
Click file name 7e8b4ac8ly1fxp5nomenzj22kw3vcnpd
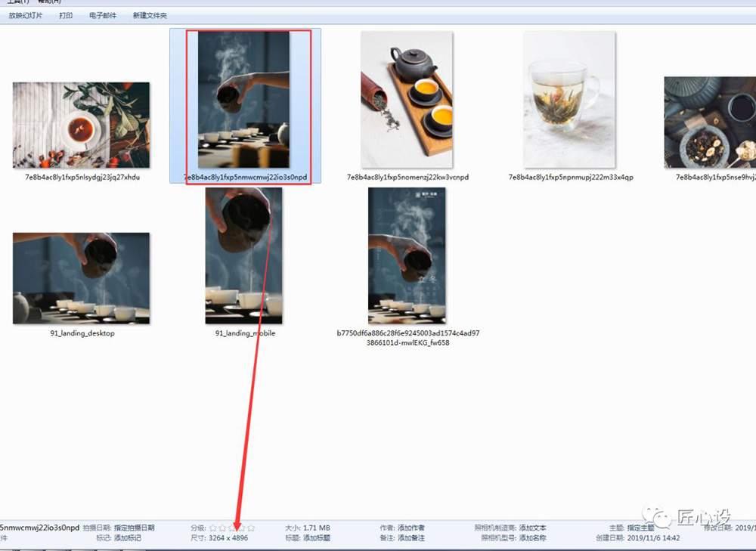click(408, 177)
